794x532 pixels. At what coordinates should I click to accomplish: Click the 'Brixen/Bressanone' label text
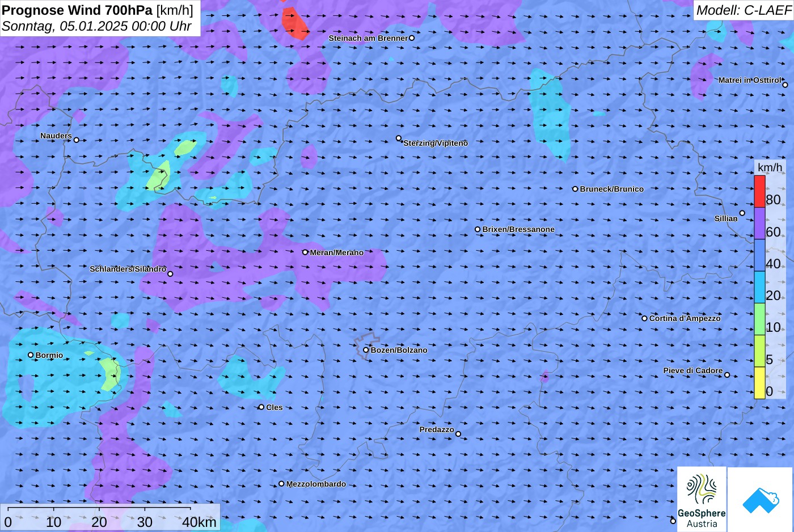(518, 229)
